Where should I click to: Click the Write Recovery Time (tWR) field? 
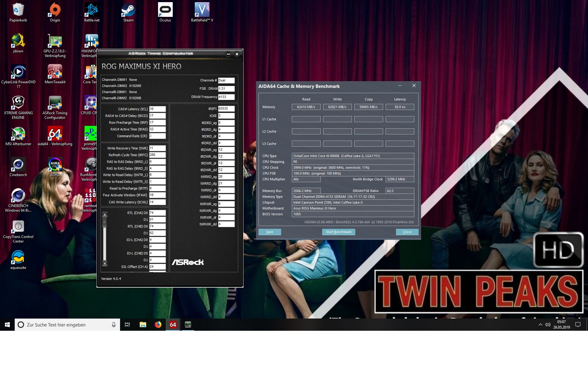pyautogui.click(x=157, y=148)
